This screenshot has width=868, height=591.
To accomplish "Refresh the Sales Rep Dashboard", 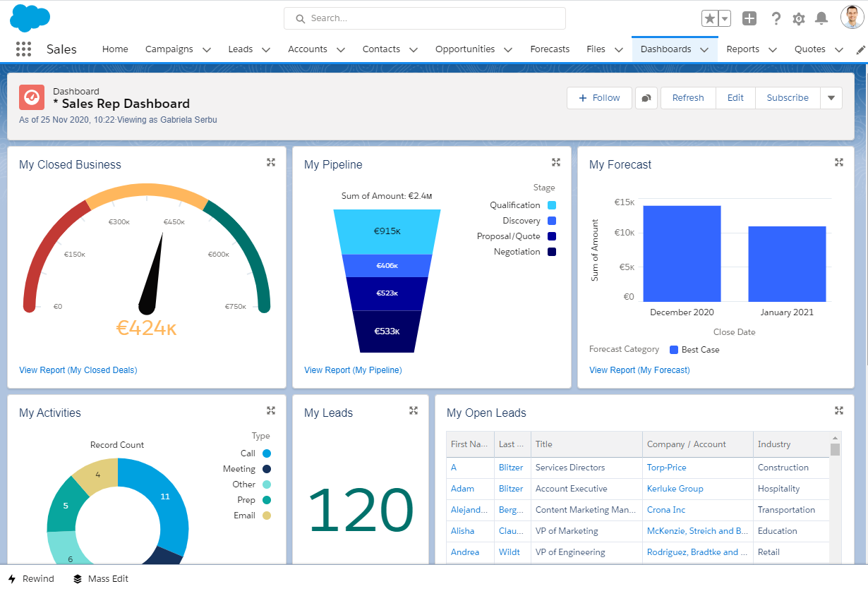I will point(687,98).
